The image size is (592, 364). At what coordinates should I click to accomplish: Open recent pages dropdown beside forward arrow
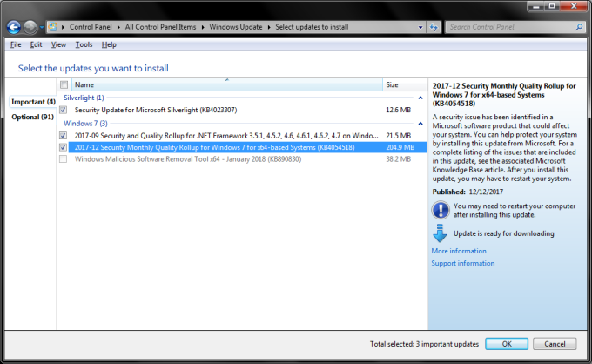tap(42, 27)
